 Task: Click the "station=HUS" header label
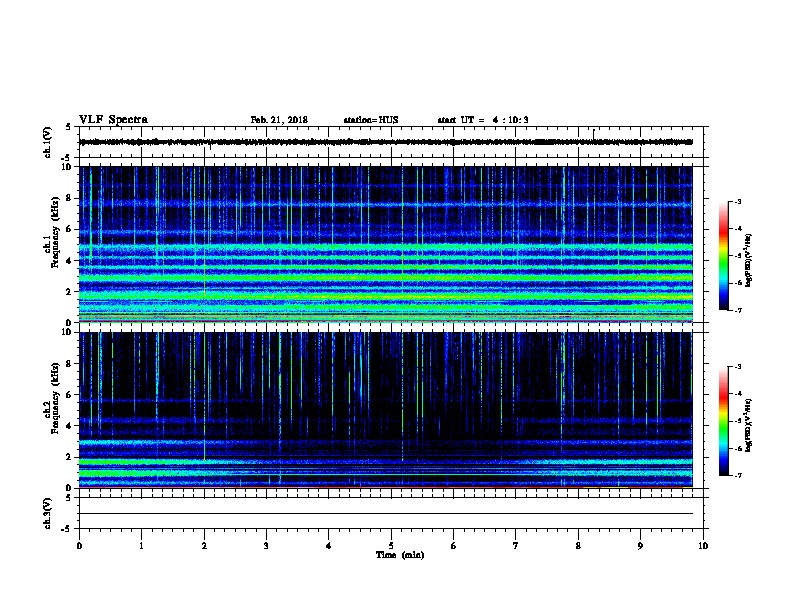(371, 120)
